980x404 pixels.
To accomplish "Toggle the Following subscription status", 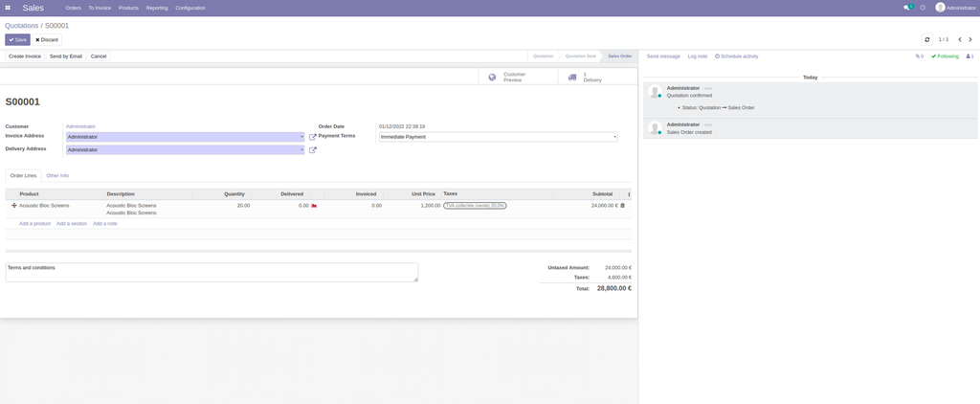I will (945, 56).
